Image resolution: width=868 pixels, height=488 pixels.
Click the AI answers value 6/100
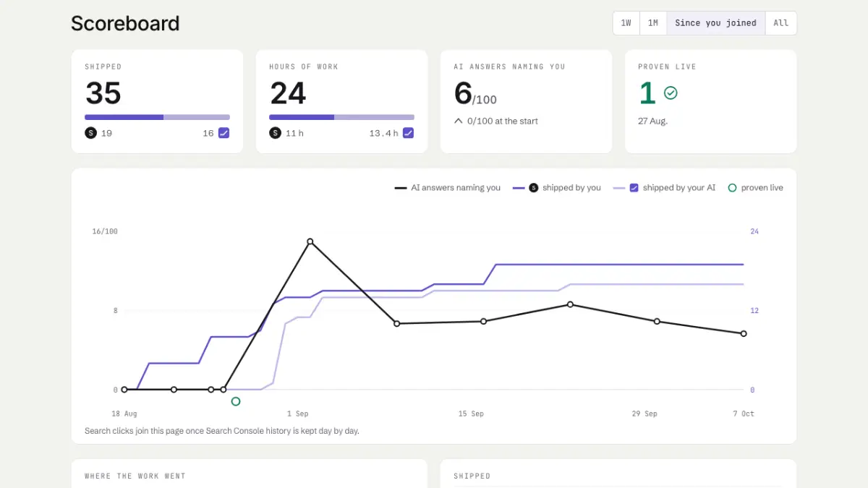[475, 94]
